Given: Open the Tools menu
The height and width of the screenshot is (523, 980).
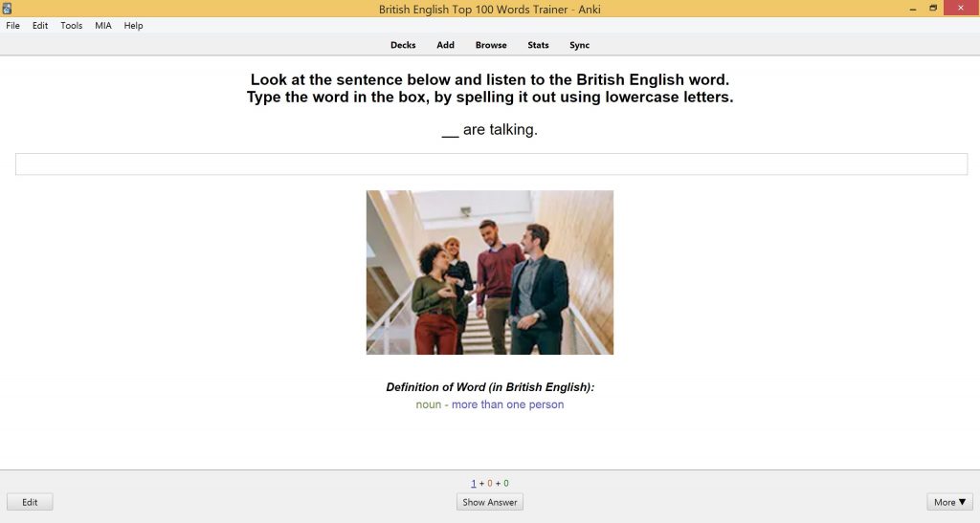Looking at the screenshot, I should (71, 26).
